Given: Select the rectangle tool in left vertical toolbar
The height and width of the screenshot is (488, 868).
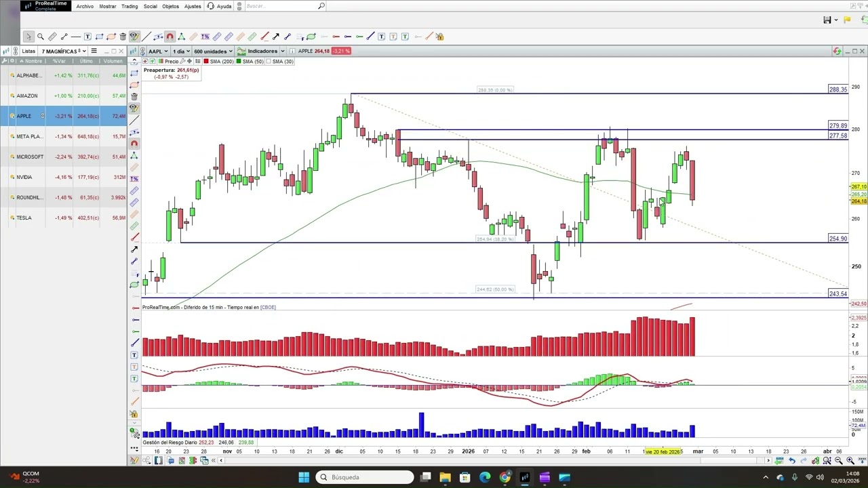Looking at the screenshot, I should click(x=134, y=73).
